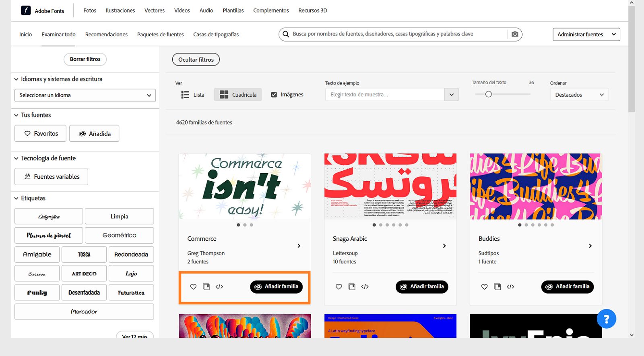
Task: Open the Fotos menu item
Action: point(90,10)
